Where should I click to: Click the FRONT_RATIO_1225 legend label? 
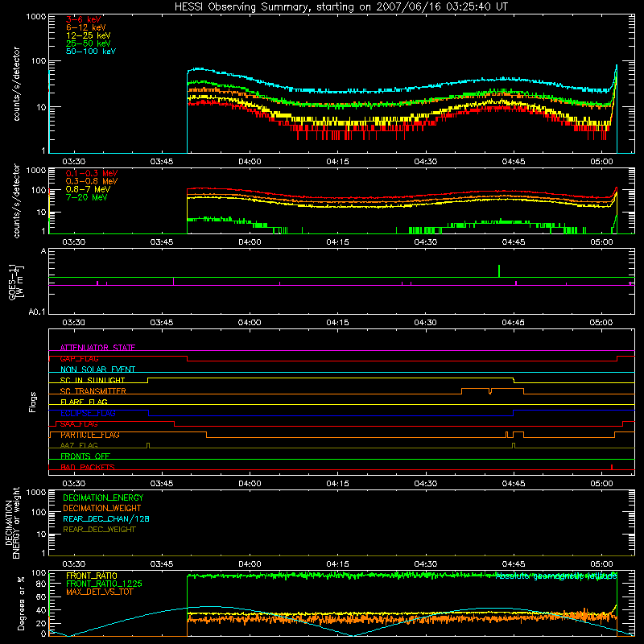tap(105, 584)
